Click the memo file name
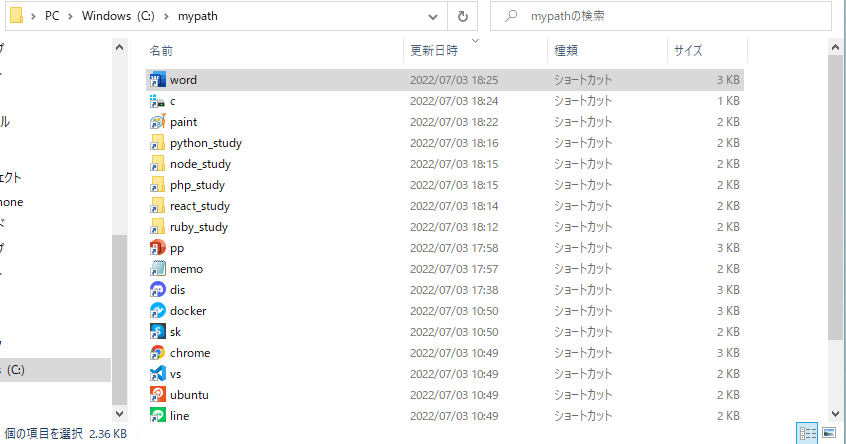846x444 pixels. coord(186,269)
